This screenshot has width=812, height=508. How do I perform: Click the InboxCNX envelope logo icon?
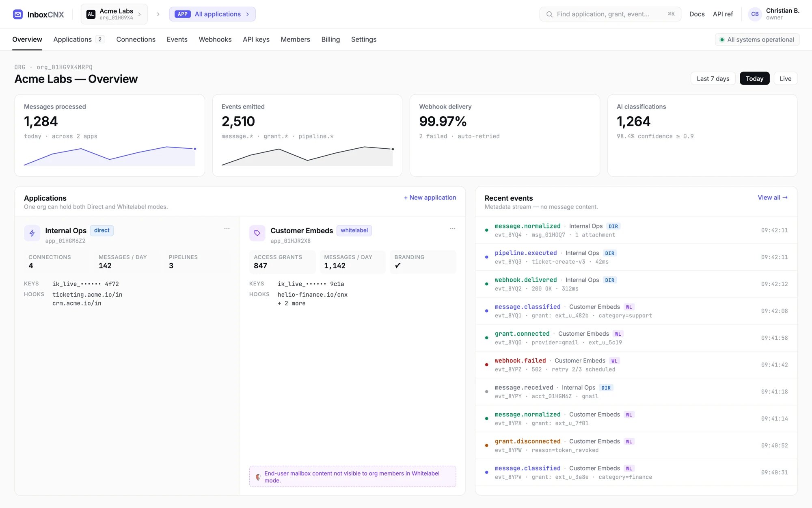pos(18,14)
